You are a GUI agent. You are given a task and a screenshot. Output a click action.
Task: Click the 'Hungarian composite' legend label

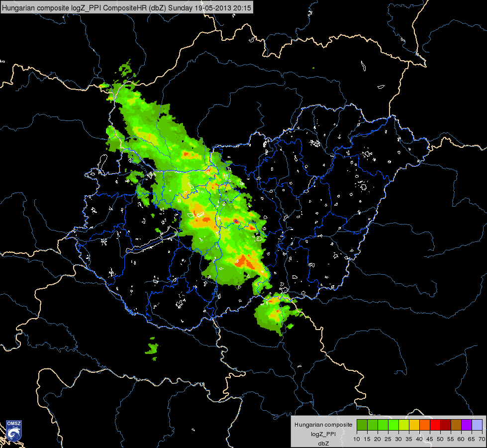323,425
